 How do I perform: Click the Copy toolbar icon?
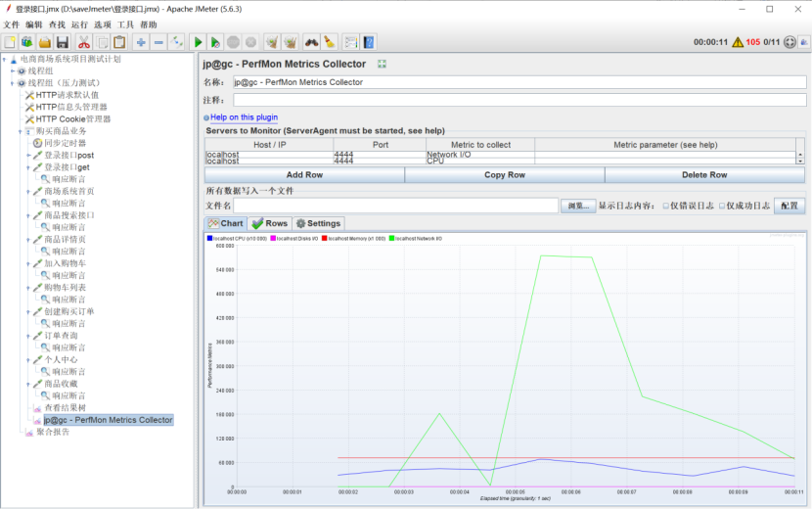click(x=102, y=42)
